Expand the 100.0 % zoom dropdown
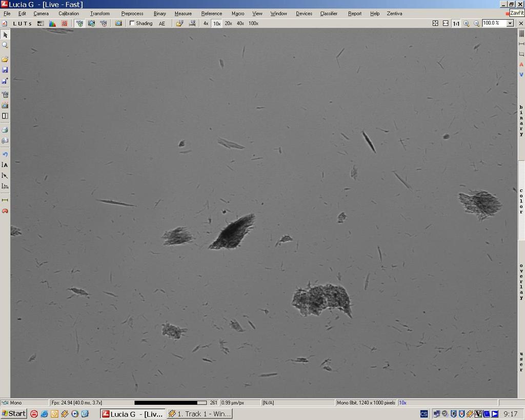525x420 pixels. [x=510, y=23]
